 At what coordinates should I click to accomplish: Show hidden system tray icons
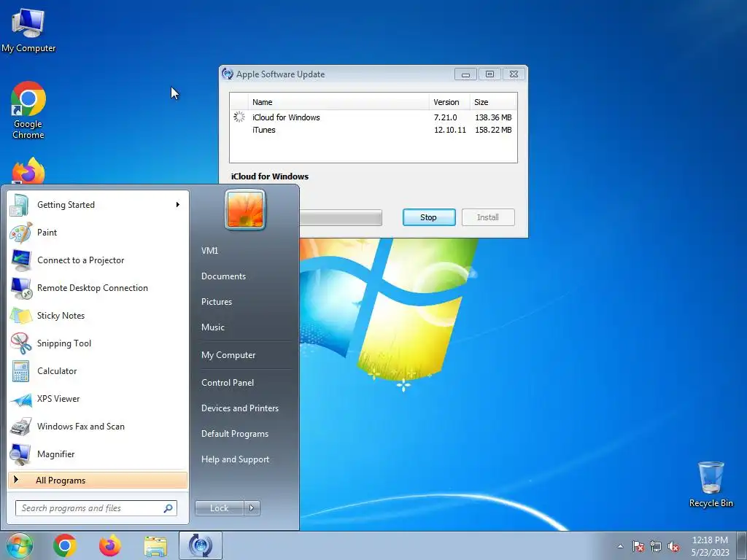[620, 546]
